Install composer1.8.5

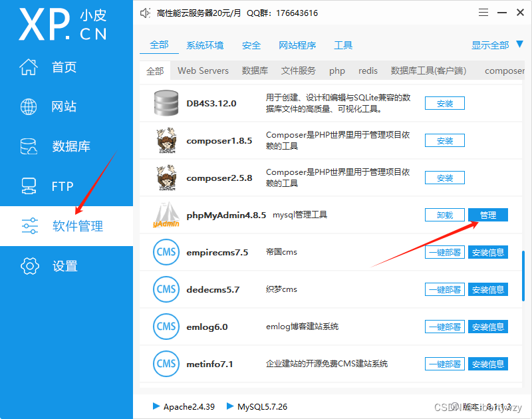444,140
